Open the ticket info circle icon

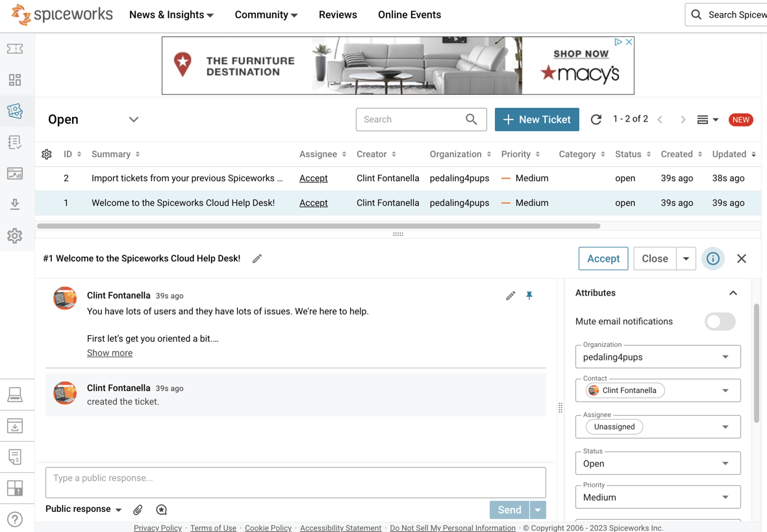click(712, 259)
